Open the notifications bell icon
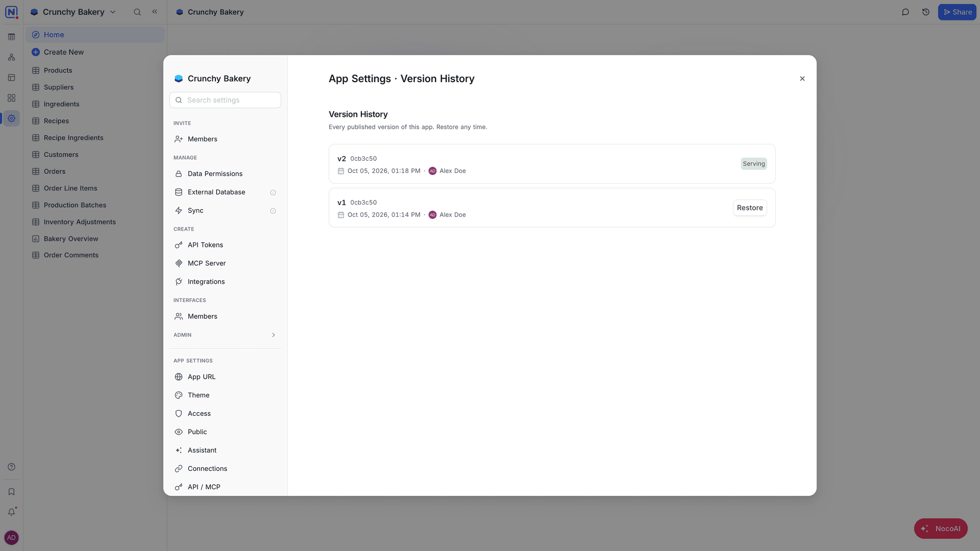This screenshot has height=551, width=980. [x=11, y=512]
